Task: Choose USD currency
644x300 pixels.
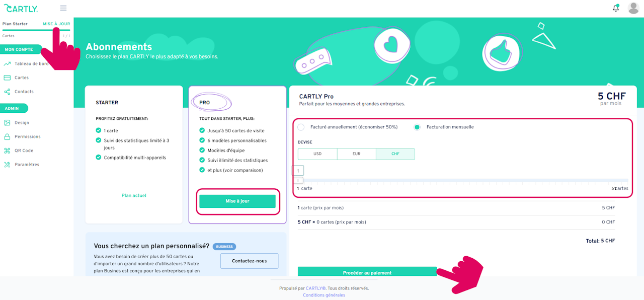Action: (317, 154)
